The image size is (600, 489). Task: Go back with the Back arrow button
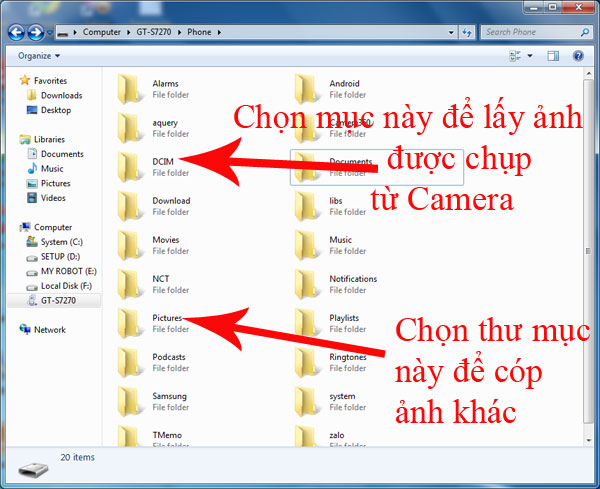click(x=16, y=33)
